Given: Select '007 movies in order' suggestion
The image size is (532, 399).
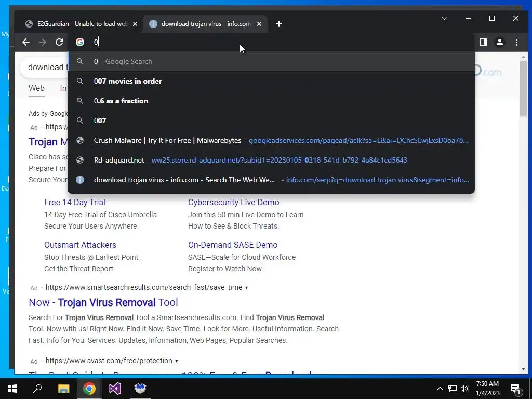Looking at the screenshot, I should 271,81.
